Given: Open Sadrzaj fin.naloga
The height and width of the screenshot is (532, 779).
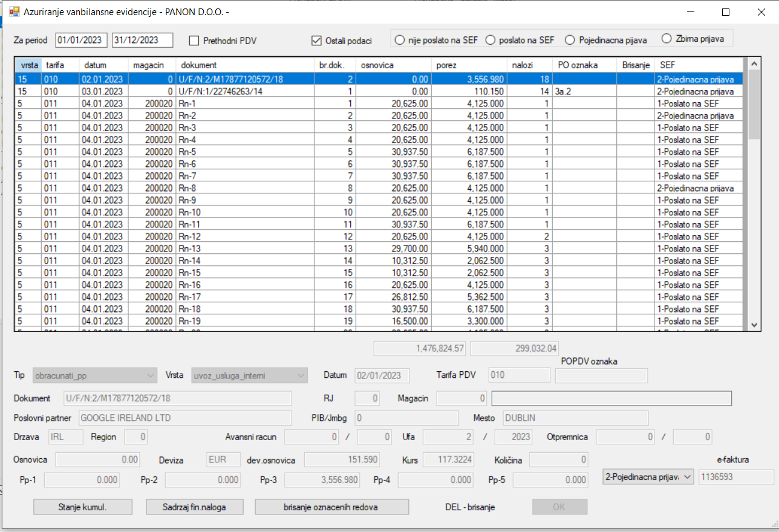Looking at the screenshot, I should (195, 507).
